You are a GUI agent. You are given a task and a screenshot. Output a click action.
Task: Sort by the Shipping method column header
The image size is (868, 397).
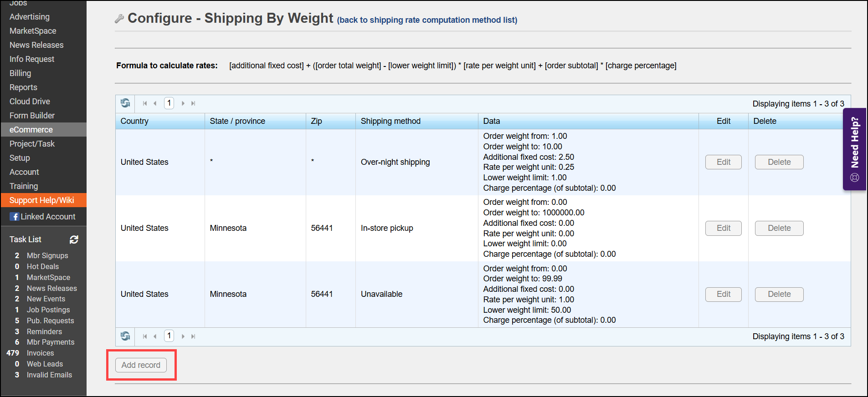click(x=390, y=121)
